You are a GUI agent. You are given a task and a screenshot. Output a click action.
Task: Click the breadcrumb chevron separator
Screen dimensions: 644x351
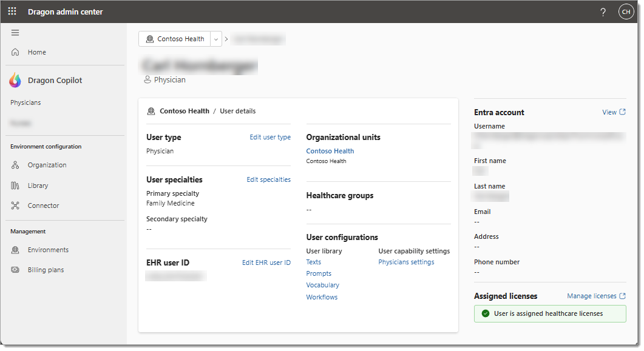(226, 39)
